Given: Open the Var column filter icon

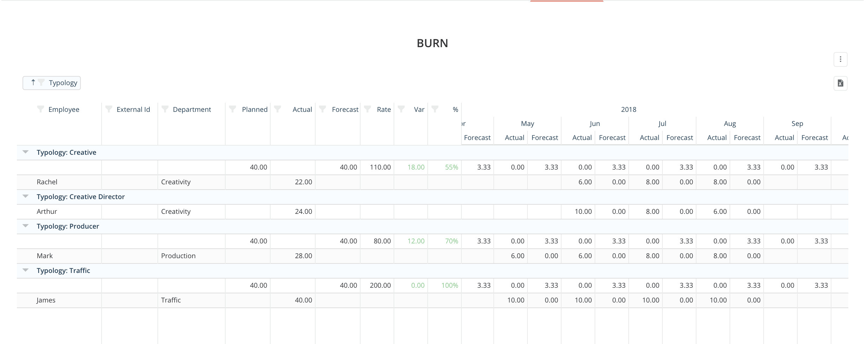Looking at the screenshot, I should click(x=401, y=109).
